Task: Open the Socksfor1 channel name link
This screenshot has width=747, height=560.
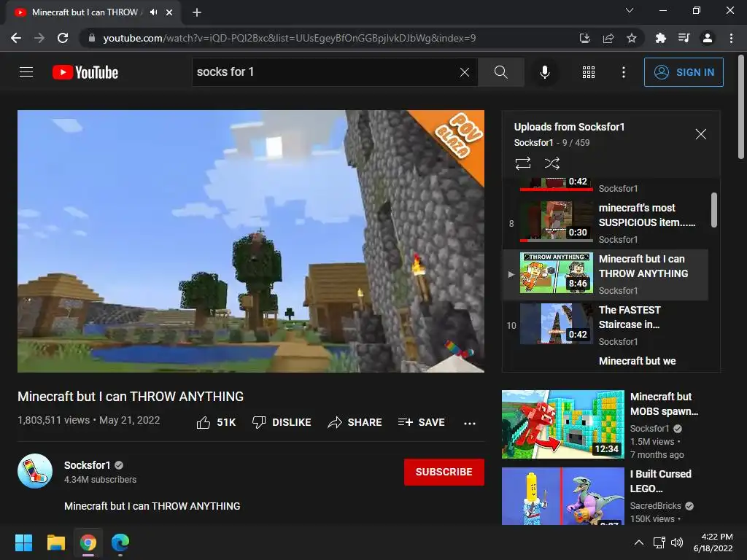Action: pyautogui.click(x=88, y=465)
